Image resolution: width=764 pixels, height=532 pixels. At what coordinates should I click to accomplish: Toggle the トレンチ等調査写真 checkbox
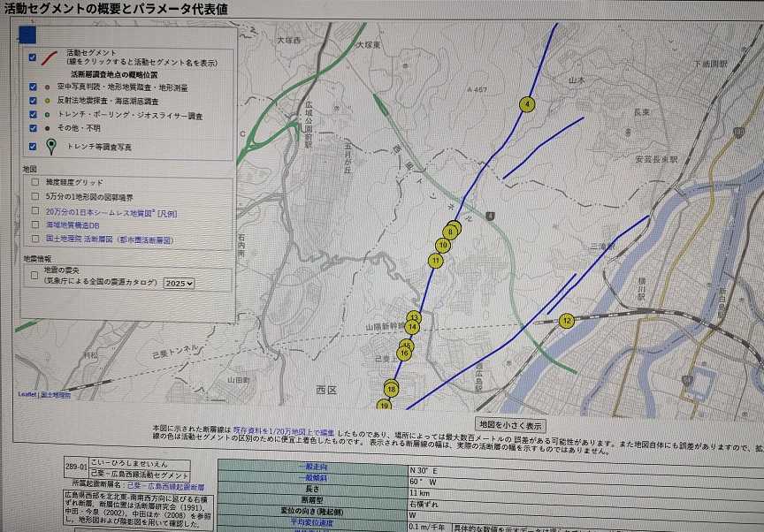click(x=33, y=146)
